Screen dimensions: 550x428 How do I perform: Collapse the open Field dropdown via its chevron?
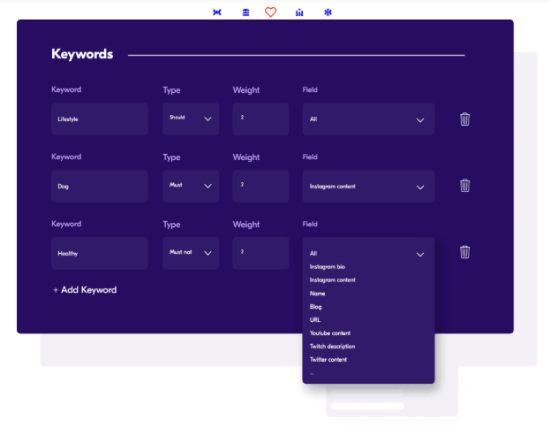click(420, 254)
